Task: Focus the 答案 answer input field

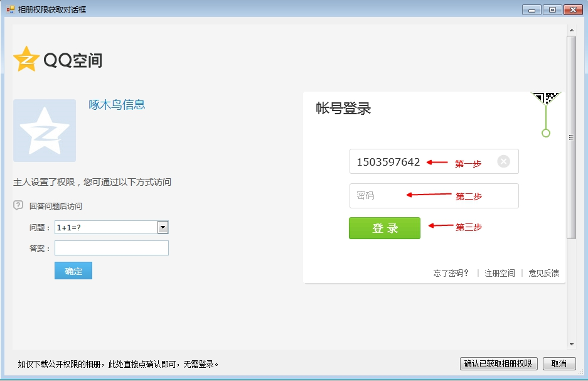Action: [x=112, y=248]
